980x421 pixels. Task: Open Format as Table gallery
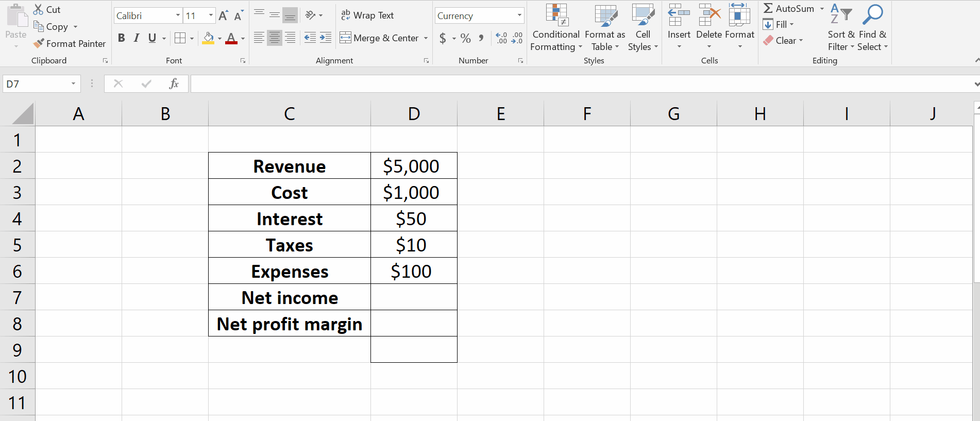click(605, 27)
